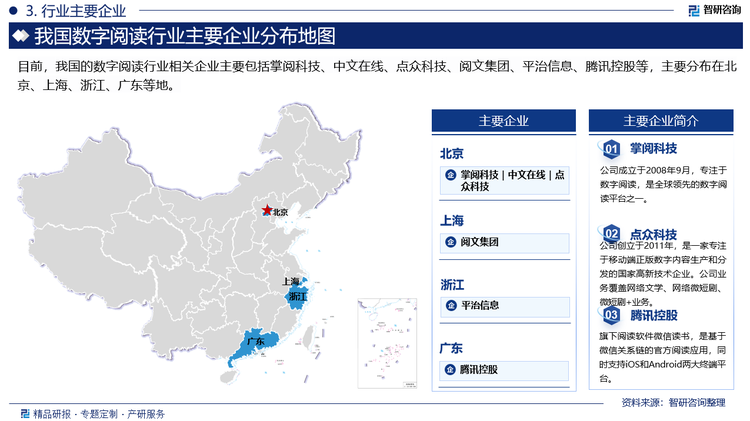Click the 上海 region heading in list
Image resolution: width=750 pixels, height=421 pixels.
[452, 221]
